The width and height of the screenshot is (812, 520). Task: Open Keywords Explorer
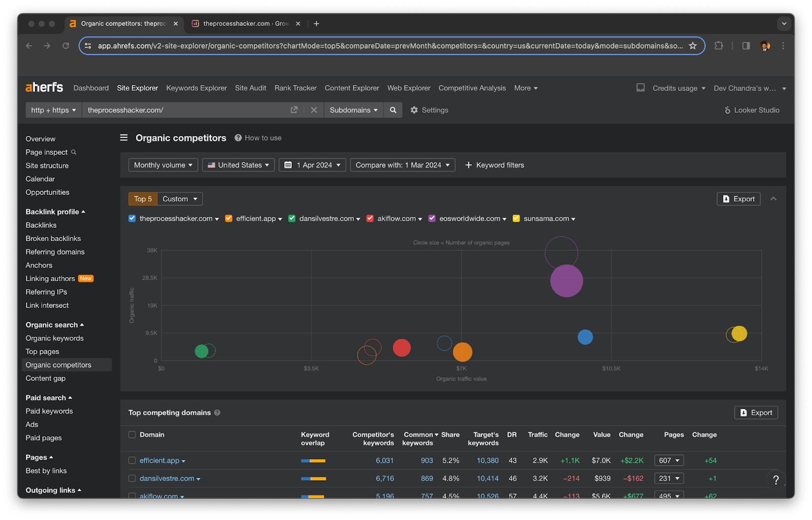196,88
